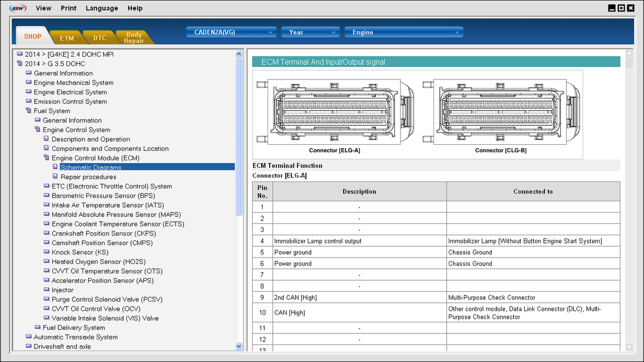Open the View menu
This screenshot has width=644, height=362.
click(43, 8)
